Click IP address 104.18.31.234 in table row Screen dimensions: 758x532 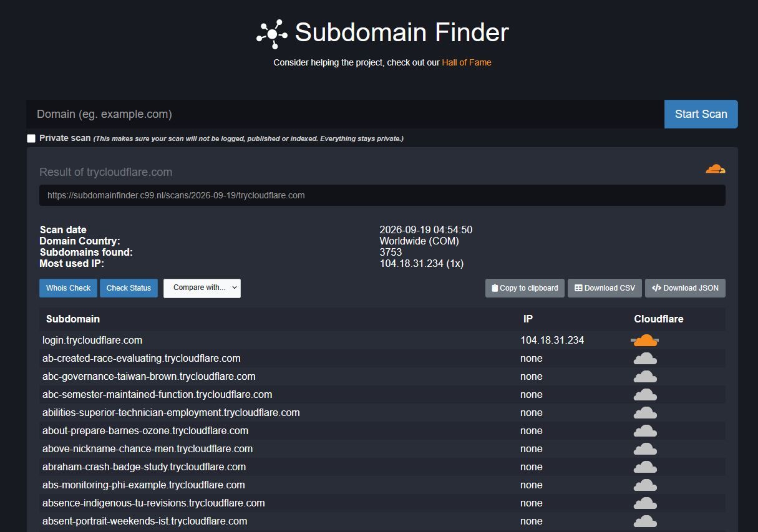tap(552, 341)
